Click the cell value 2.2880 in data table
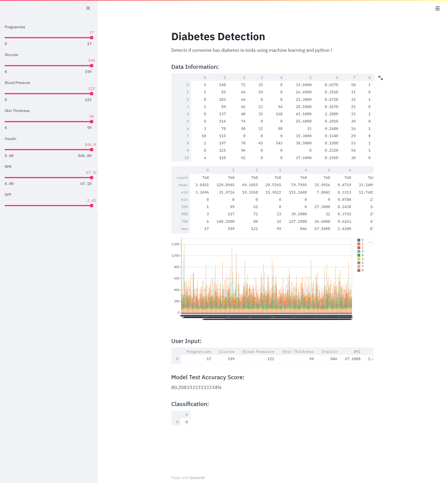 331,114
